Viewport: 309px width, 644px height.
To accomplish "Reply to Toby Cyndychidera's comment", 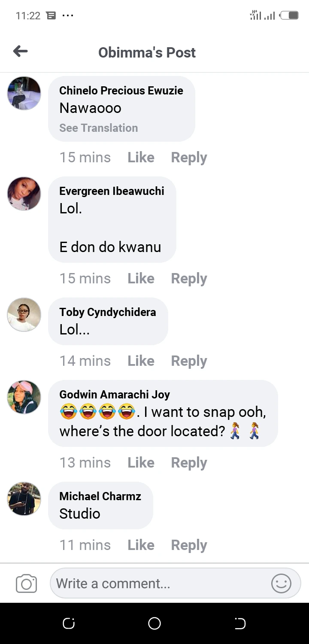I will coord(189,361).
